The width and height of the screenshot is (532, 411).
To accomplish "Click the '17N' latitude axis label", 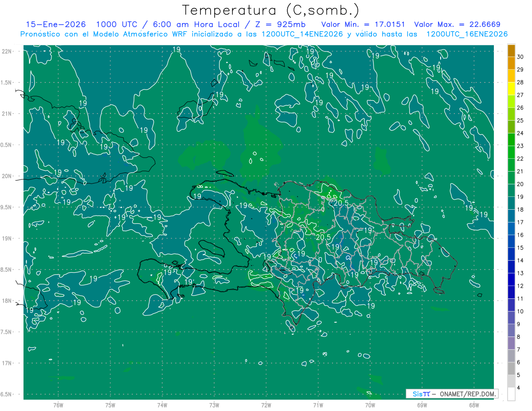I will [7, 363].
